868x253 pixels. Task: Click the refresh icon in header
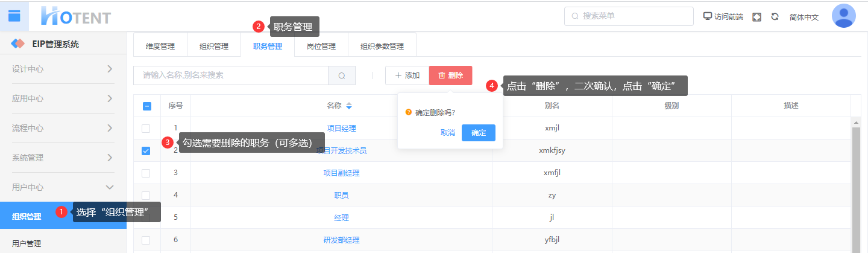coord(775,17)
